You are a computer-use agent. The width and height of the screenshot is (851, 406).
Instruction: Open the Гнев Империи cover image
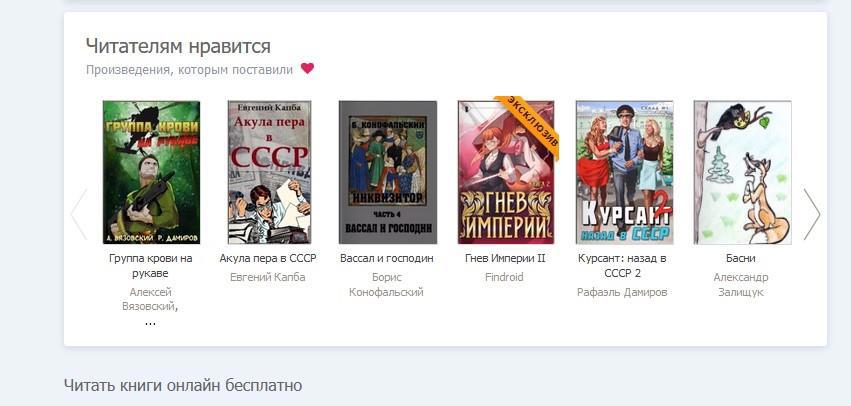tap(506, 172)
